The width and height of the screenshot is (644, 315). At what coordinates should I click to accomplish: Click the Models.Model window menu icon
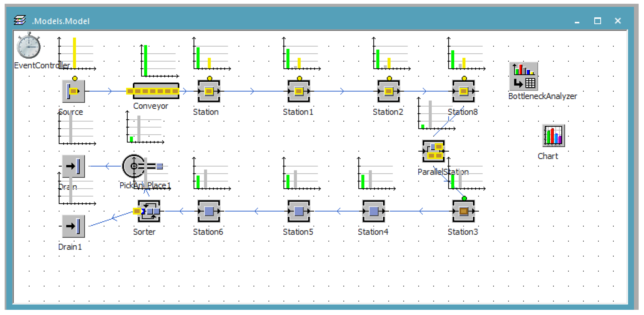pyautogui.click(x=20, y=21)
